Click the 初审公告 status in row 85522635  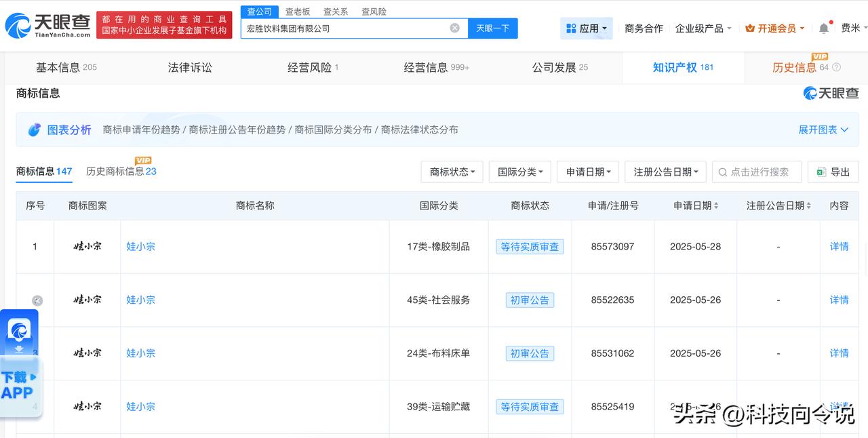[530, 300]
